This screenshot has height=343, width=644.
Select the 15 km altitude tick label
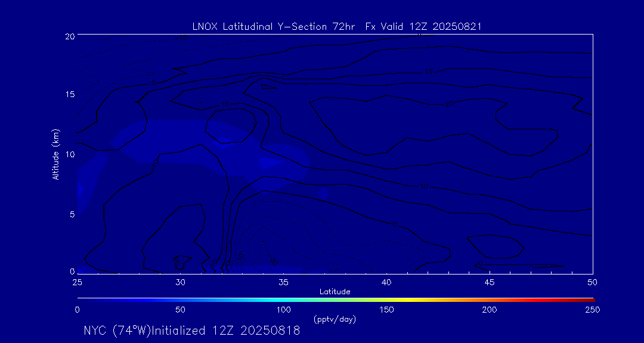pyautogui.click(x=69, y=95)
